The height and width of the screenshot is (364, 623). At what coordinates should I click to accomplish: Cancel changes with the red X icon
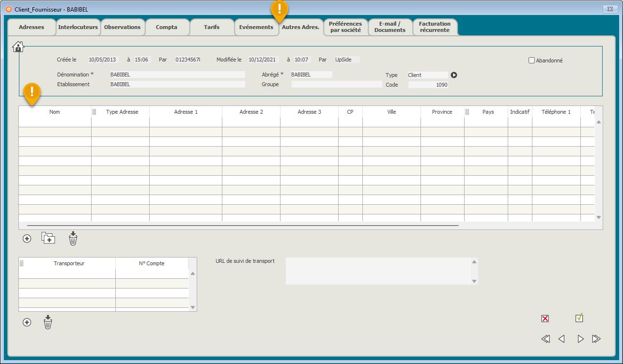click(545, 318)
